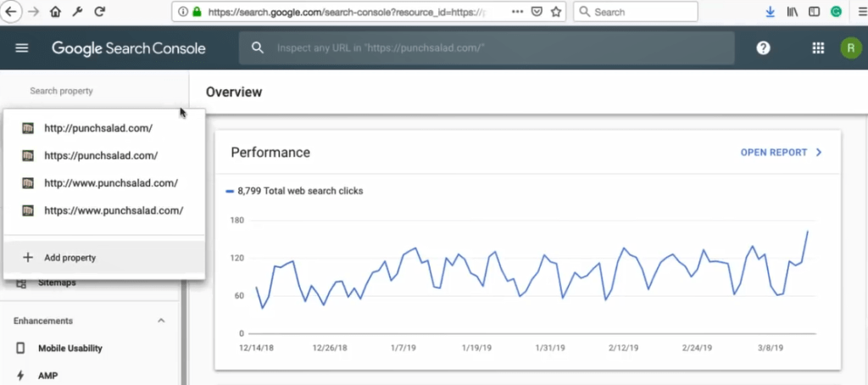Toggle the Search Console navigation menu
The height and width of the screenshot is (385, 868).
(x=21, y=48)
